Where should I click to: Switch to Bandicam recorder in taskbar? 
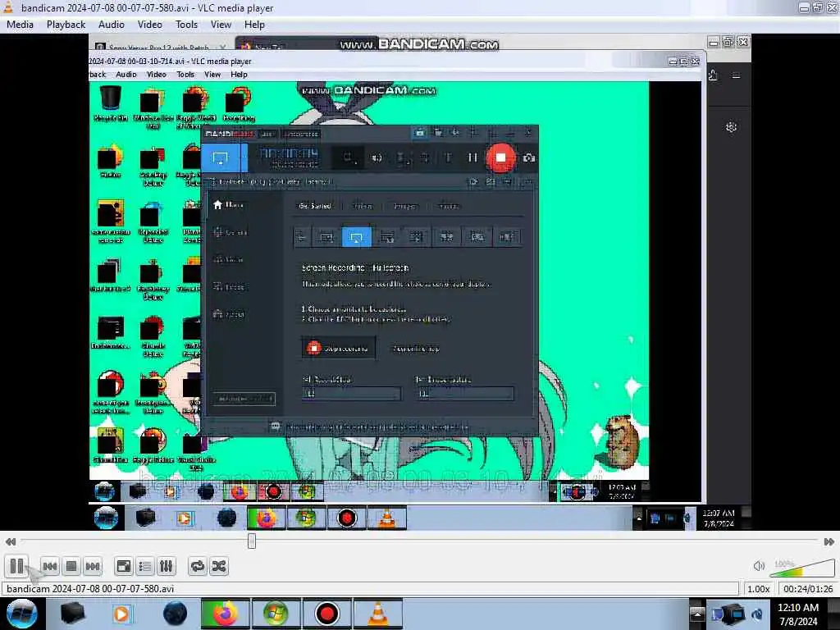coord(326,614)
